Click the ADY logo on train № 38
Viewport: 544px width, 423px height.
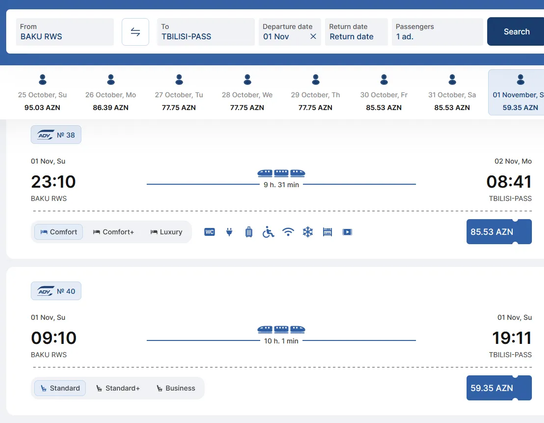tap(45, 135)
